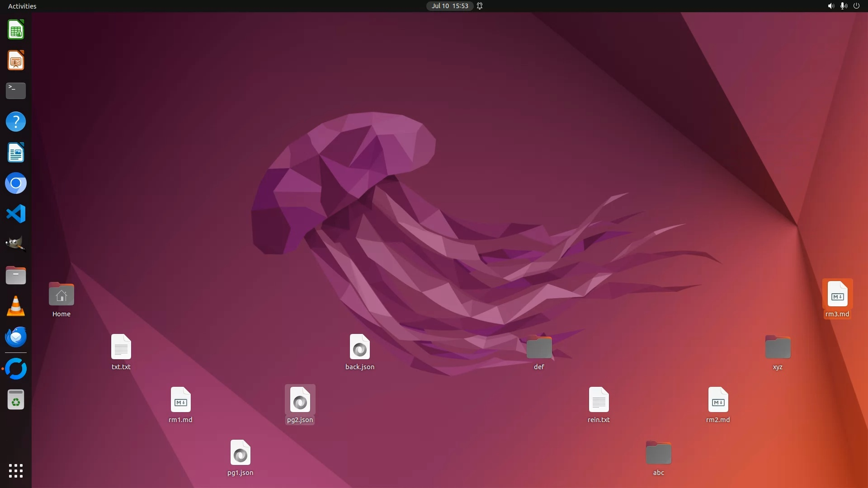This screenshot has height=488, width=868.
Task: Click the Help question mark icon
Action: click(16, 122)
